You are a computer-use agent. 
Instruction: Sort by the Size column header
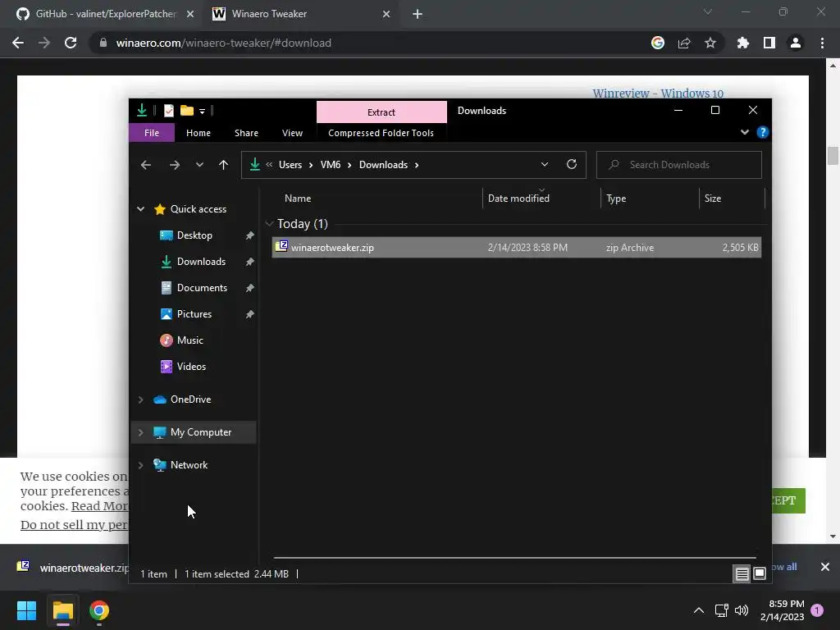[713, 199]
